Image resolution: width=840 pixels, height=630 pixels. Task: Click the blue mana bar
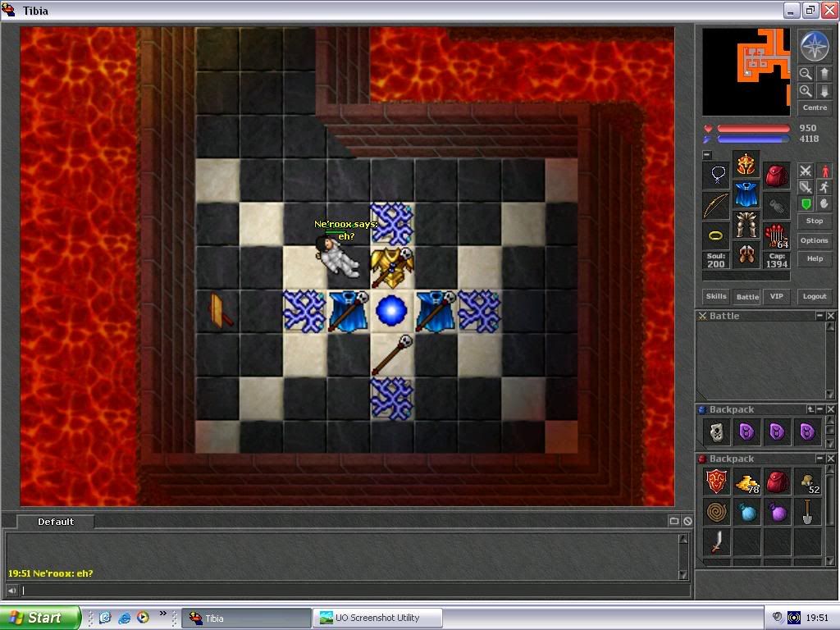tap(754, 139)
